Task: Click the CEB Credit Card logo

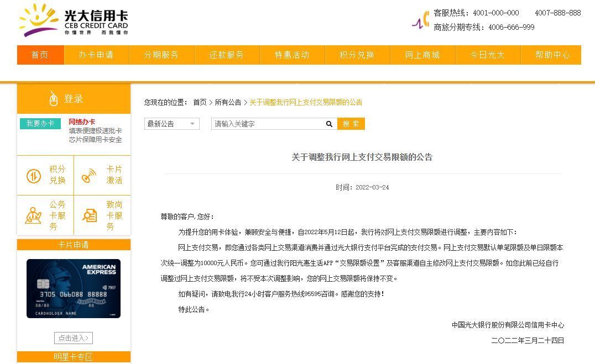Action: coord(73,20)
